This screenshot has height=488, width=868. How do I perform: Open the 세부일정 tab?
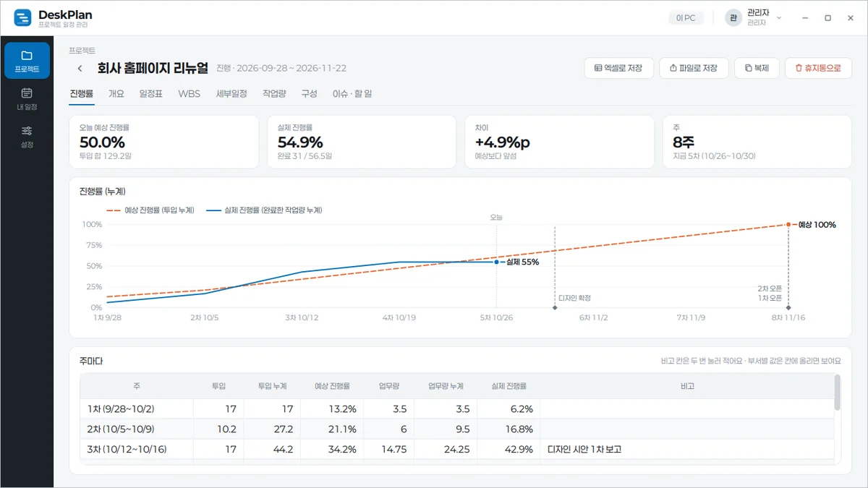pos(231,94)
